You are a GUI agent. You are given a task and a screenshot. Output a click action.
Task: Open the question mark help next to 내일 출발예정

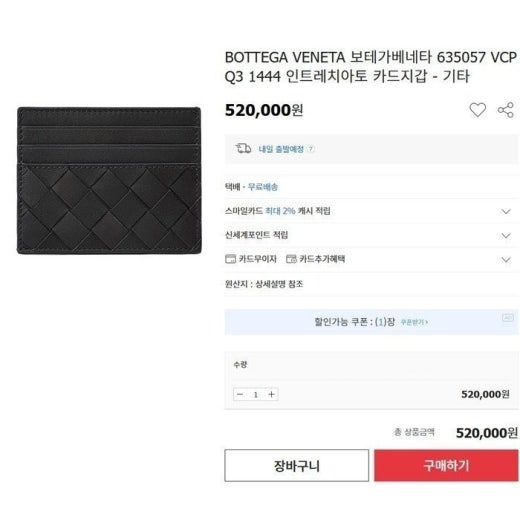(x=311, y=149)
